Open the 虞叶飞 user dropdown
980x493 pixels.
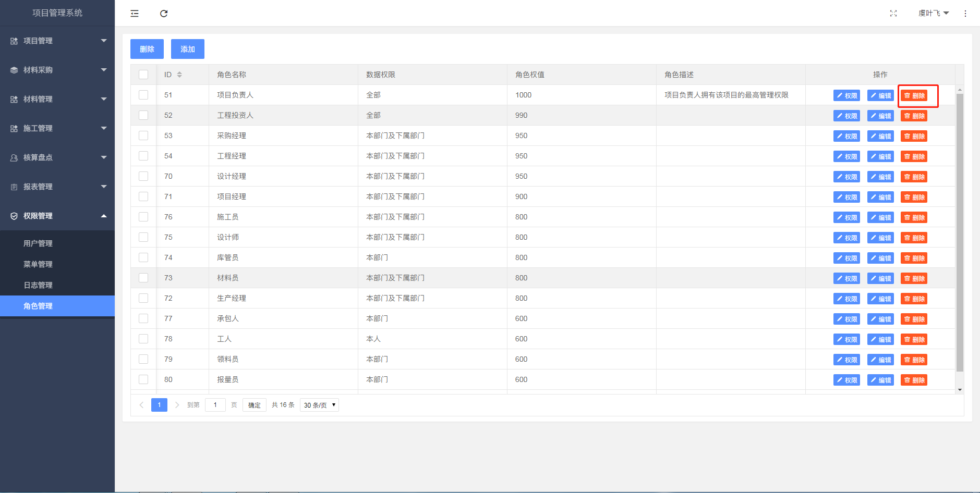click(x=934, y=14)
